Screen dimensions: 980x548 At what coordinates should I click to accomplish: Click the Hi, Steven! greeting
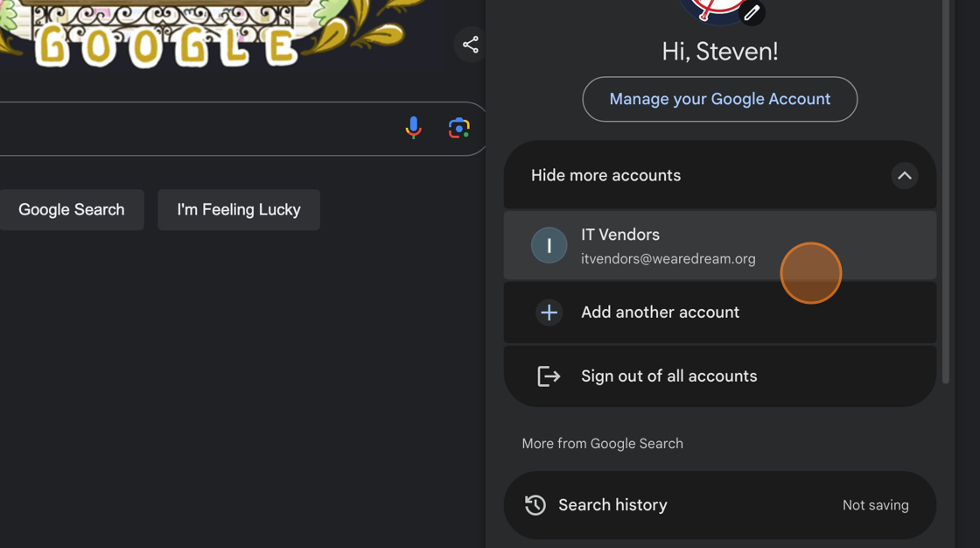(x=720, y=52)
